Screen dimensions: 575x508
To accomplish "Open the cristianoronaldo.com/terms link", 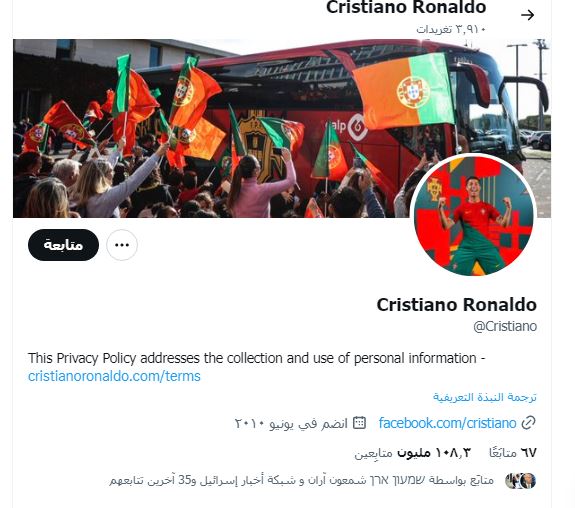I will (114, 376).
